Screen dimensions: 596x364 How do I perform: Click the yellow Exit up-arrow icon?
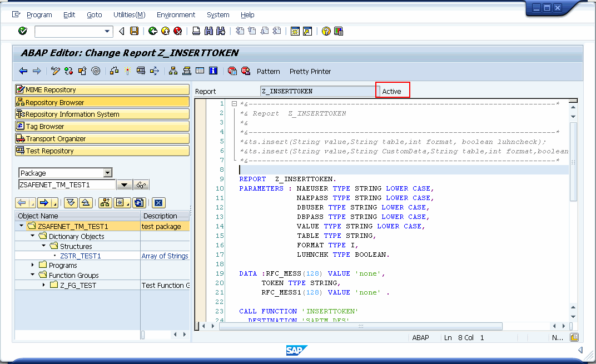pyautogui.click(x=165, y=31)
